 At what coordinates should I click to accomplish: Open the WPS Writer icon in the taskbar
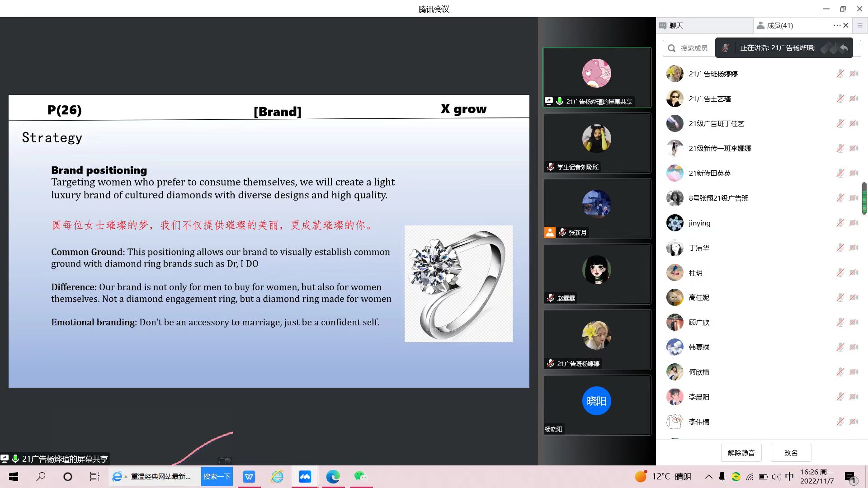pos(249,477)
